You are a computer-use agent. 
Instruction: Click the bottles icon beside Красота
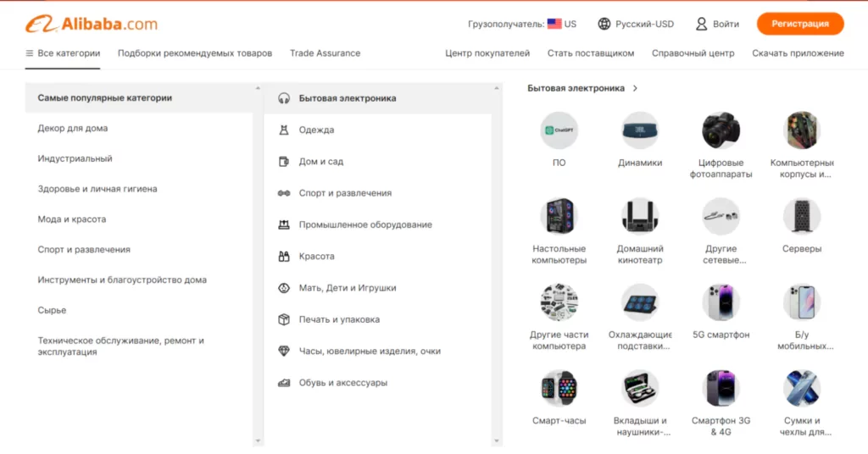284,256
